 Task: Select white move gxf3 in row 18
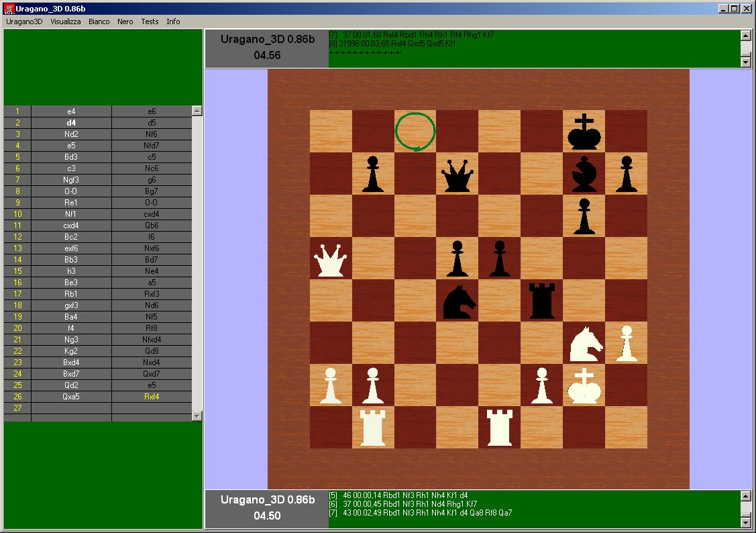coord(71,305)
